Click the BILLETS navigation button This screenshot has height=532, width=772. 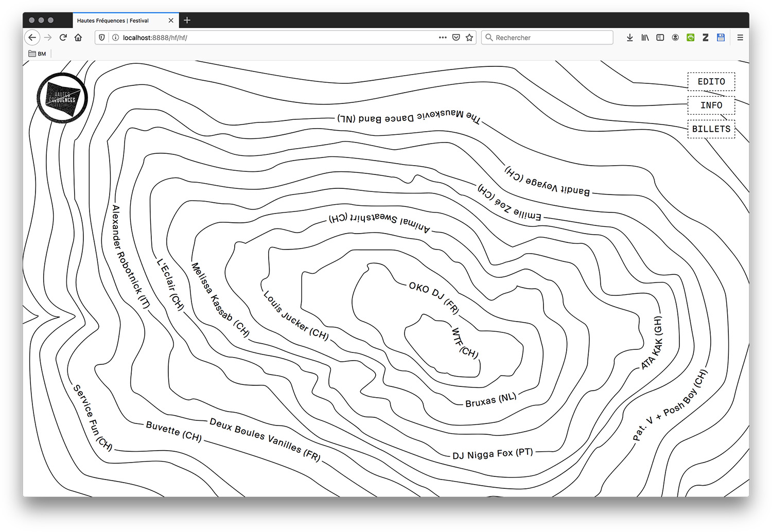point(711,129)
